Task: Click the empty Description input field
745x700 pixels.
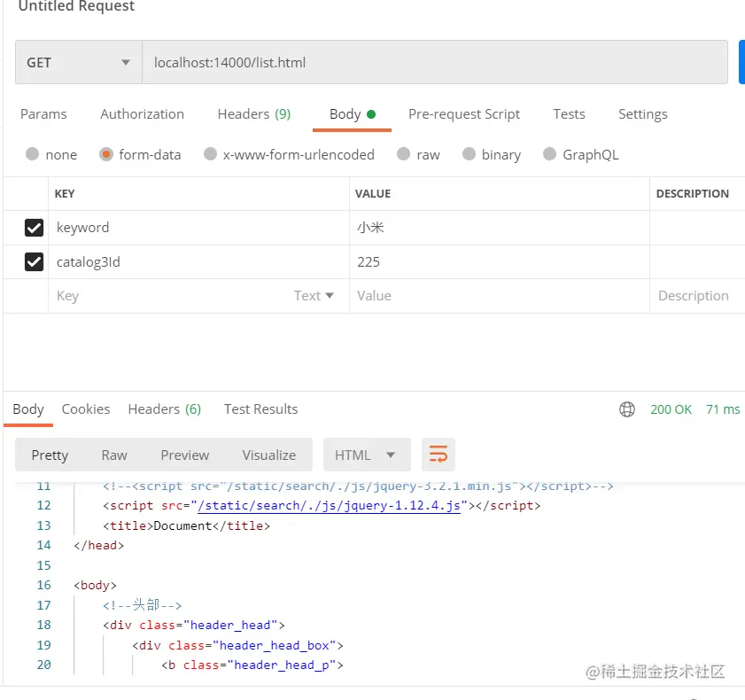Action: click(x=697, y=296)
